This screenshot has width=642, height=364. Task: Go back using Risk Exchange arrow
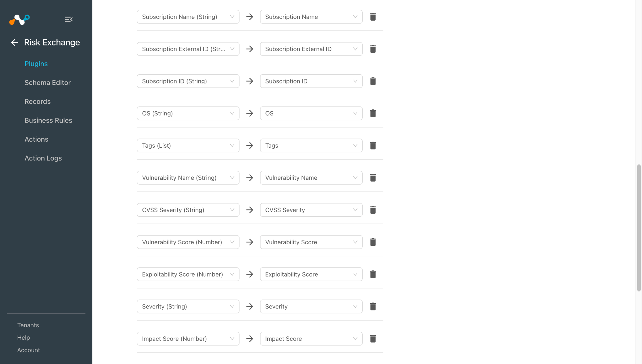click(15, 43)
